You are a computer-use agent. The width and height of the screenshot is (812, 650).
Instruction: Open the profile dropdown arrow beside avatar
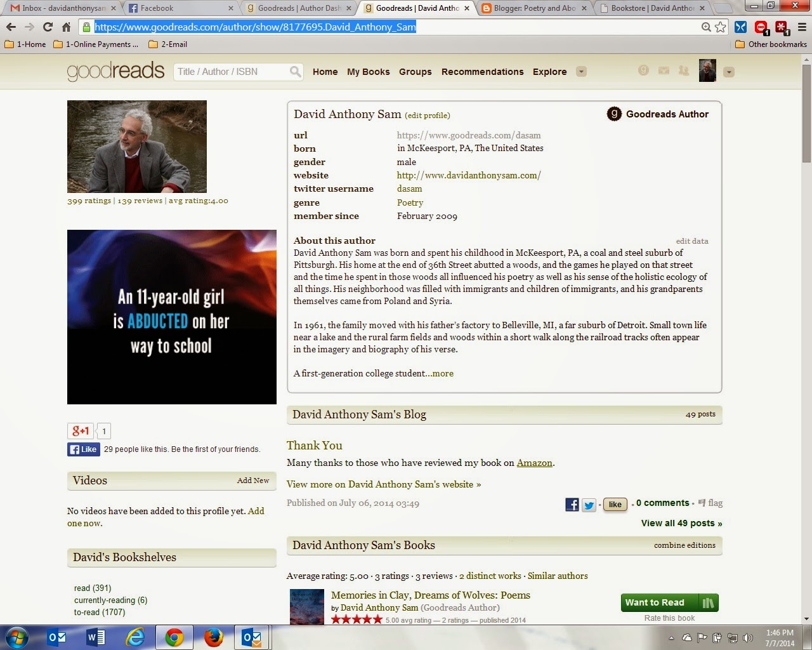pos(729,72)
